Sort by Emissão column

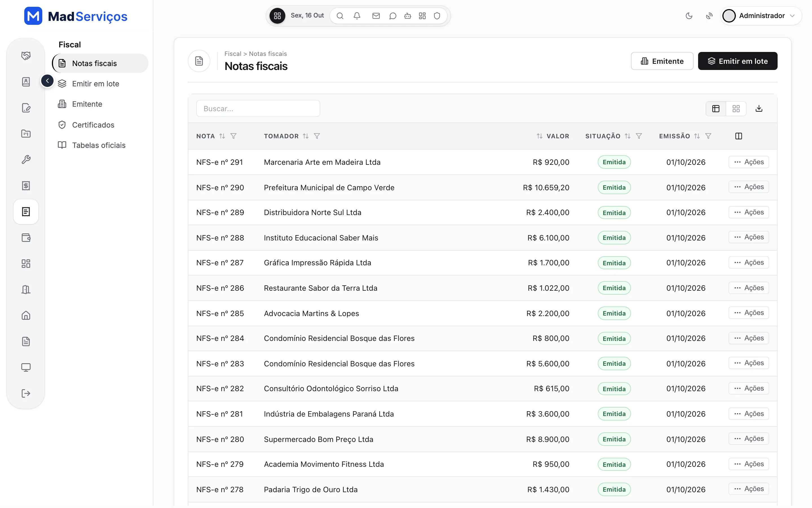pos(697,136)
